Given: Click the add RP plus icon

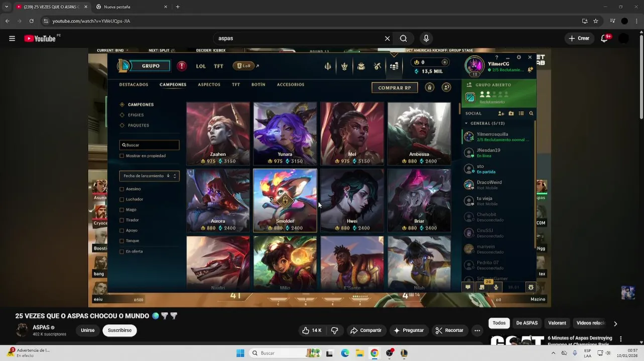Looking at the screenshot, I should coord(445,62).
